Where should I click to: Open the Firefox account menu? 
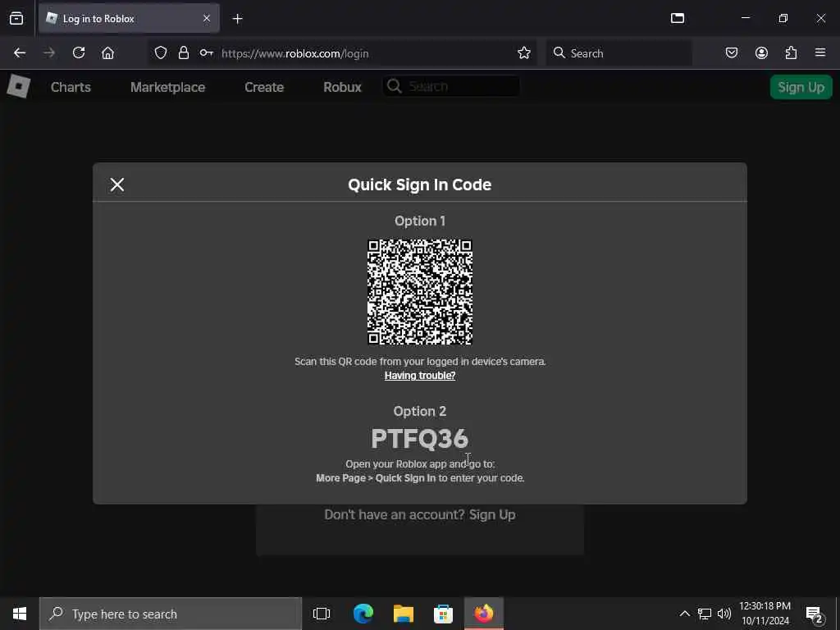[761, 53]
